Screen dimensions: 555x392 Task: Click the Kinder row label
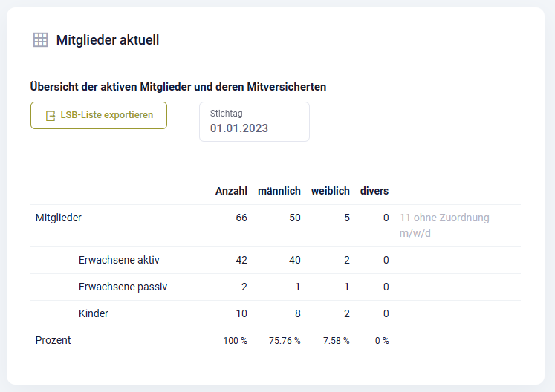tap(94, 313)
